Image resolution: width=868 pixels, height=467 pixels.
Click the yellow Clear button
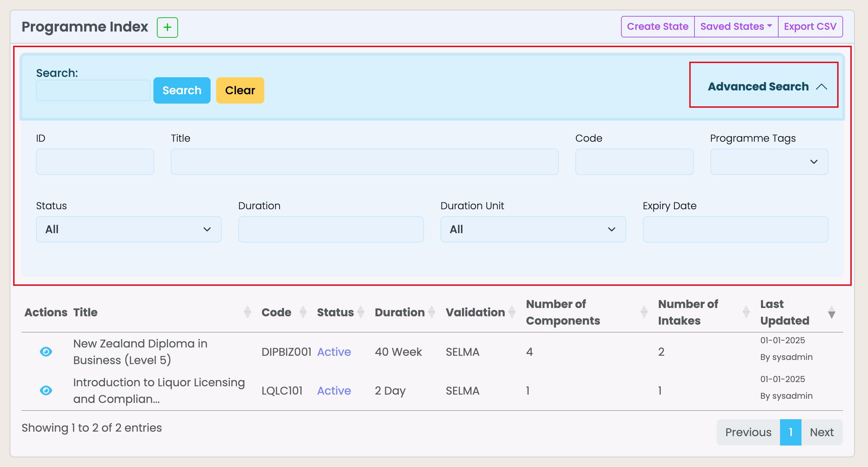click(x=240, y=90)
